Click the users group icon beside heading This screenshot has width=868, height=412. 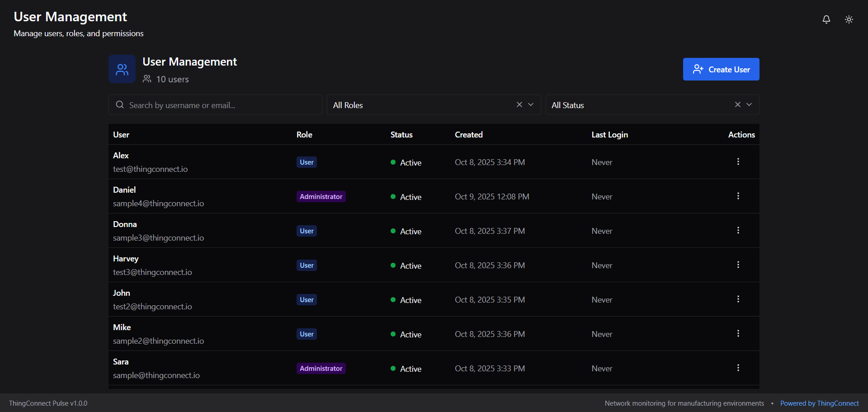(122, 69)
